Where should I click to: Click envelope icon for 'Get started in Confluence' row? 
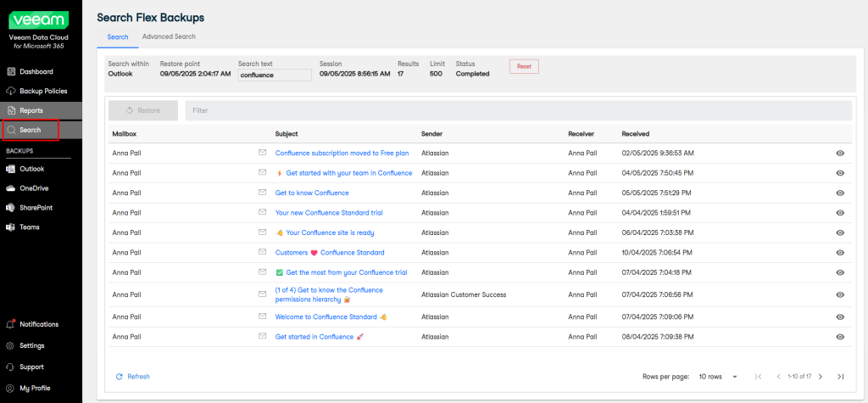click(263, 336)
